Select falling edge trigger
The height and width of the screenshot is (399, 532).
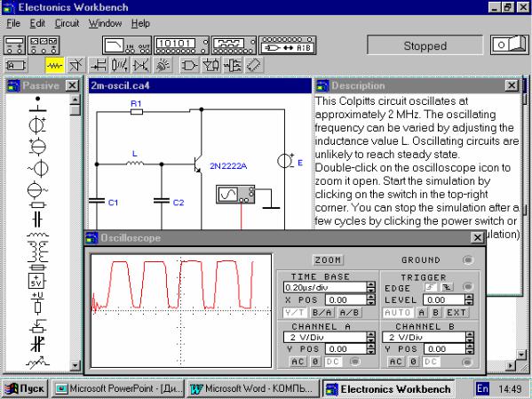click(x=448, y=287)
